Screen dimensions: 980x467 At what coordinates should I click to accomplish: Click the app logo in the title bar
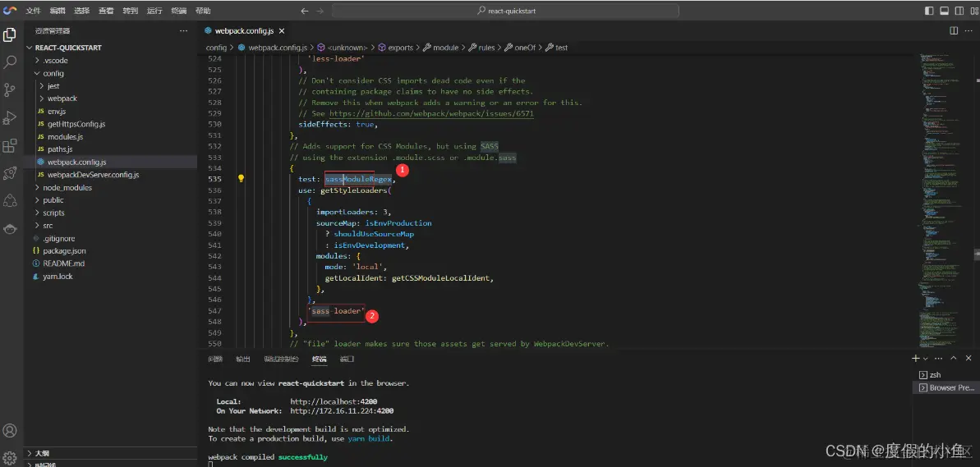(10, 11)
